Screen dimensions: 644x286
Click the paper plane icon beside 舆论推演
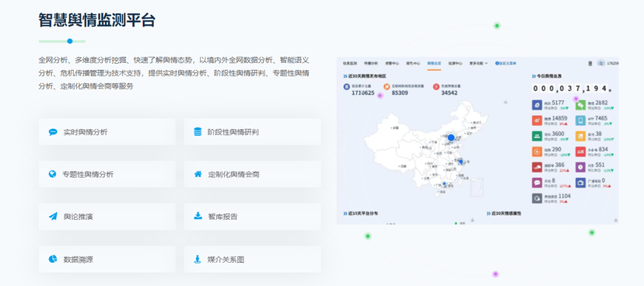[53, 216]
